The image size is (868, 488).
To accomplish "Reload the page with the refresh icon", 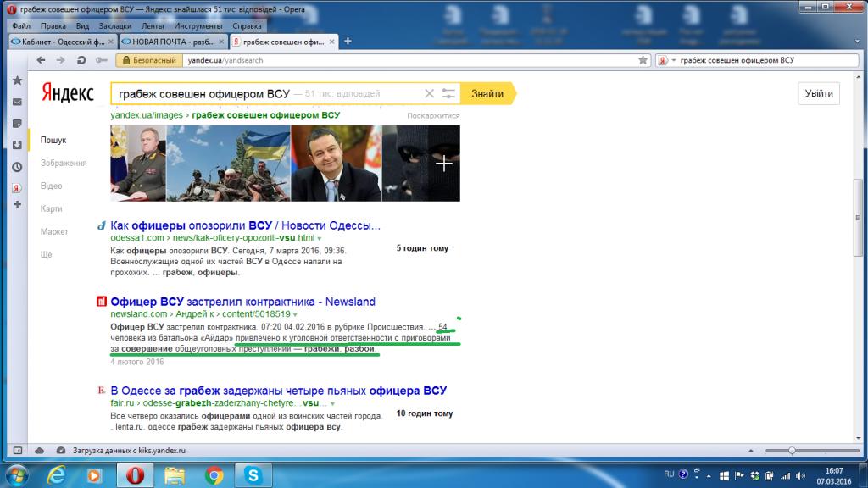I will coord(81,60).
